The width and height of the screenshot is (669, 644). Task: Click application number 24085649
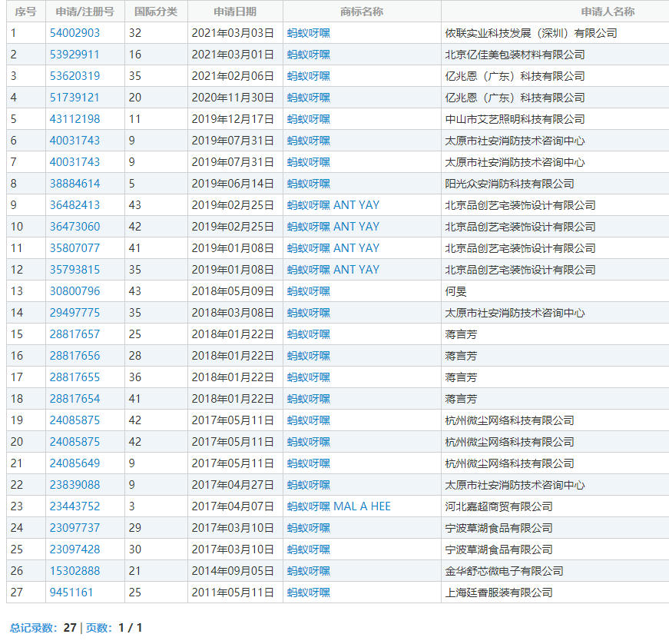point(75,463)
